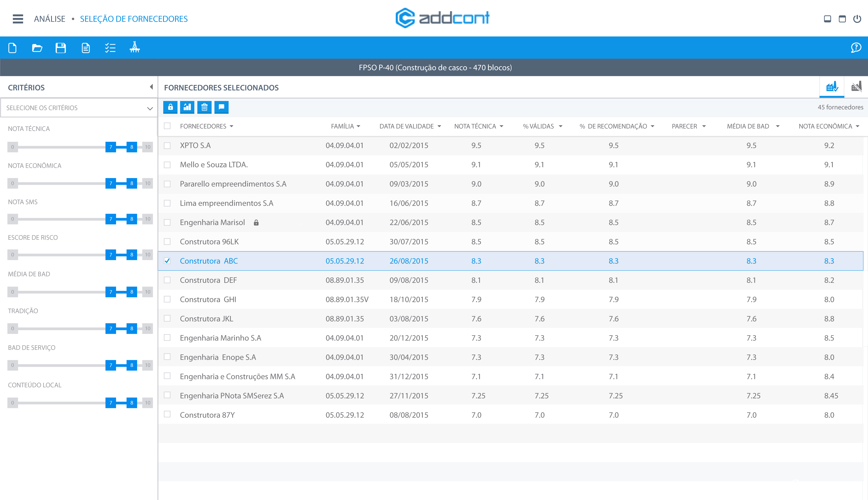This screenshot has width=868, height=500.
Task: Click the comment flag button
Action: coord(222,107)
